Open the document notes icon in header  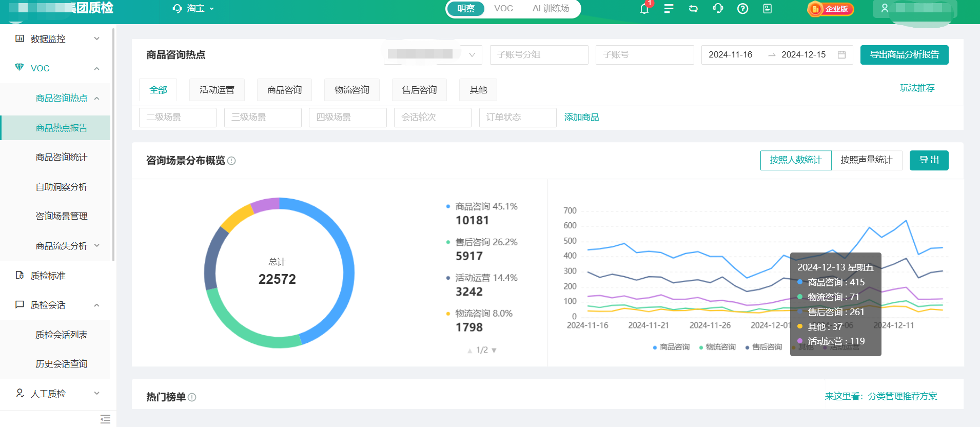tap(768, 9)
